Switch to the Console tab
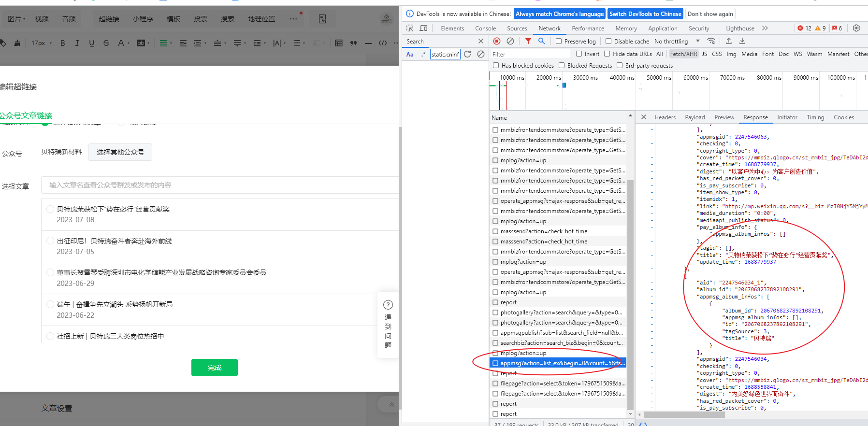The width and height of the screenshot is (868, 426). pos(486,28)
